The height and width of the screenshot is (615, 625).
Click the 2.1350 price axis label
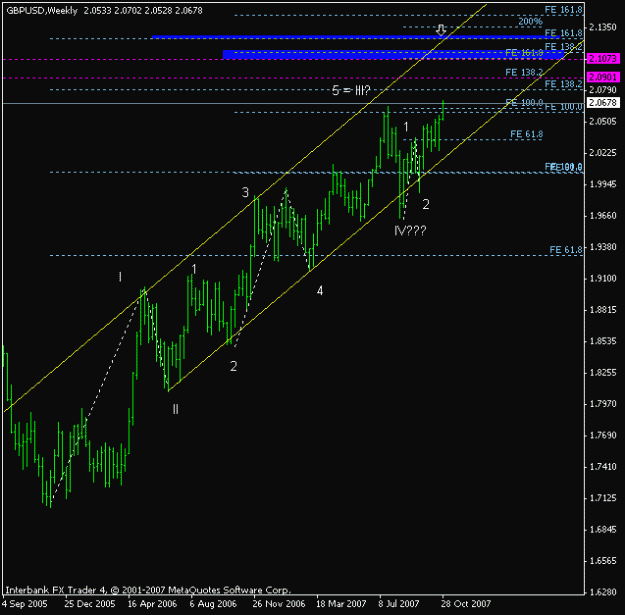(603, 27)
